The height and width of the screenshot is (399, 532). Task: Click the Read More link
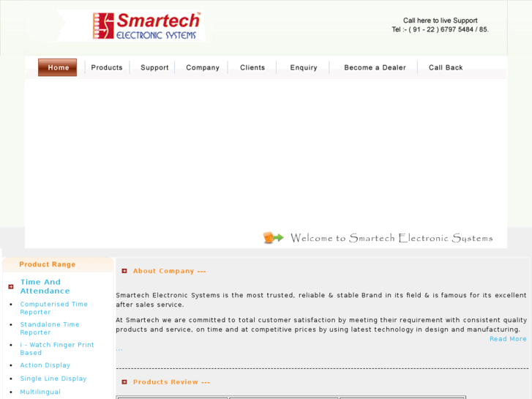[508, 339]
